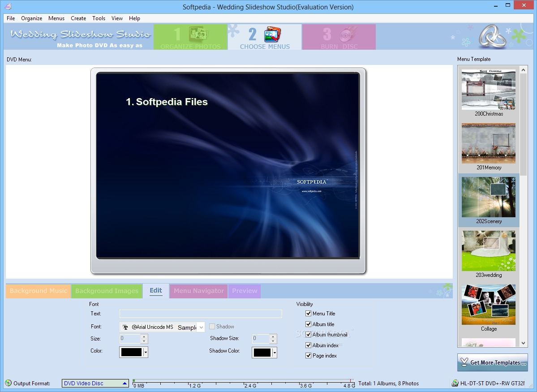Click the Shadow Size value field
Viewport: 537px width, 392px height.
click(261, 339)
